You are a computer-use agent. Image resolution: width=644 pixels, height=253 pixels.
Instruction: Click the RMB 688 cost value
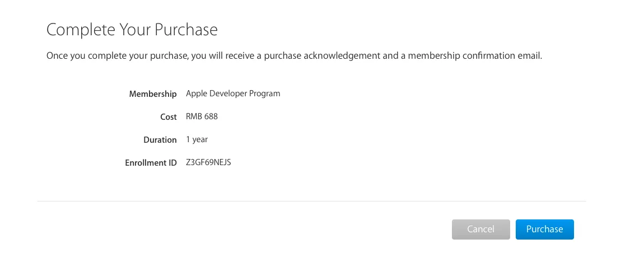coord(202,116)
